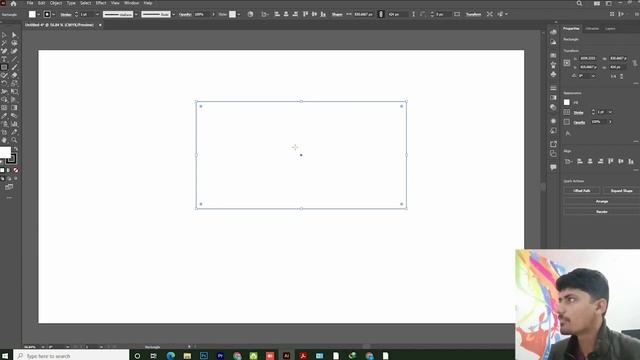This screenshot has height=360, width=640.
Task: Toggle constrain width and height in control bar
Action: [x=381, y=14]
